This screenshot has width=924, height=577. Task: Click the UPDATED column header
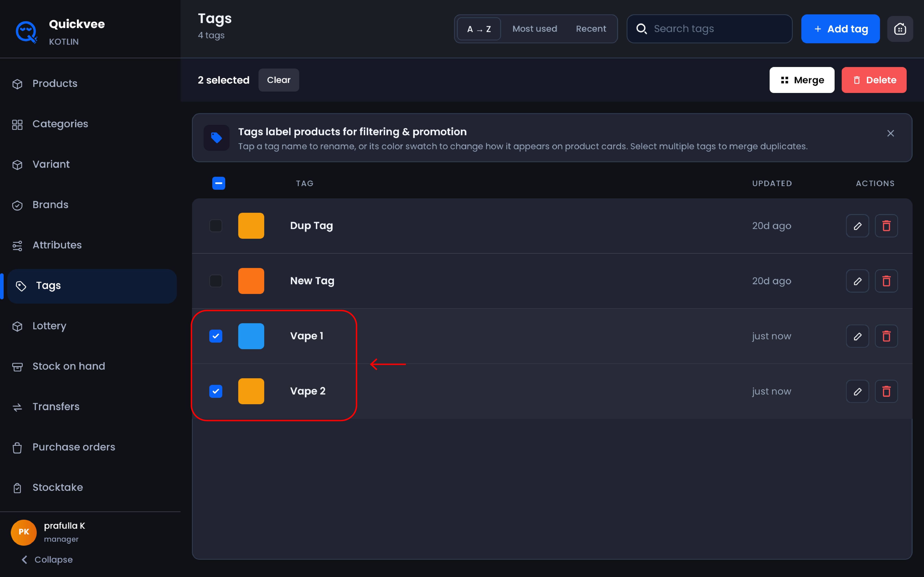tap(772, 184)
